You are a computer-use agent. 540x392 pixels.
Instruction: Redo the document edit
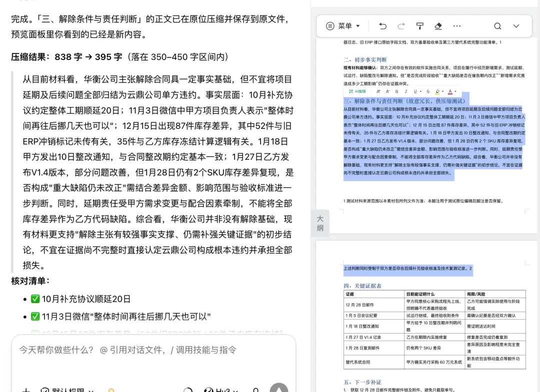(x=401, y=26)
